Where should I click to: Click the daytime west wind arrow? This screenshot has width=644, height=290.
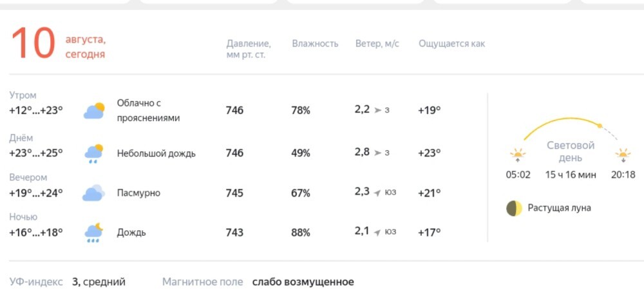(378, 153)
